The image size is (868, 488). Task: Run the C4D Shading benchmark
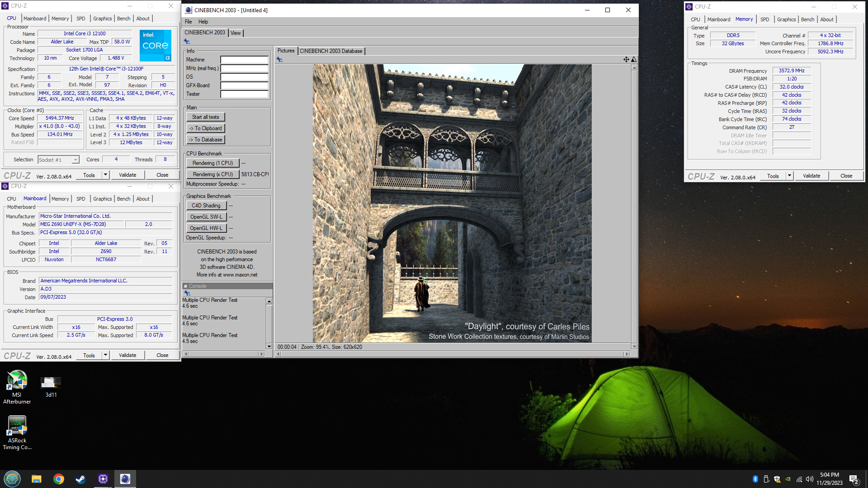click(x=206, y=206)
